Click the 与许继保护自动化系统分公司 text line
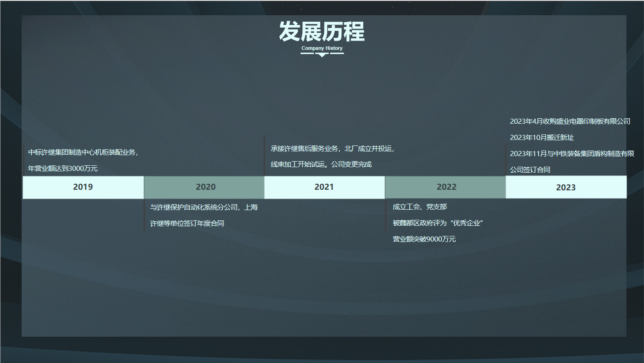 pos(204,207)
